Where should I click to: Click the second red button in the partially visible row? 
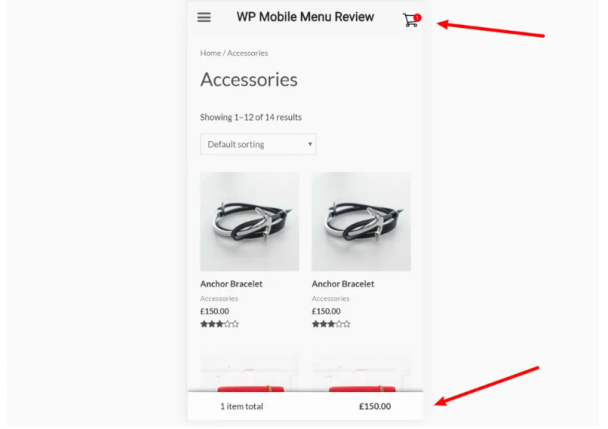coord(361,388)
